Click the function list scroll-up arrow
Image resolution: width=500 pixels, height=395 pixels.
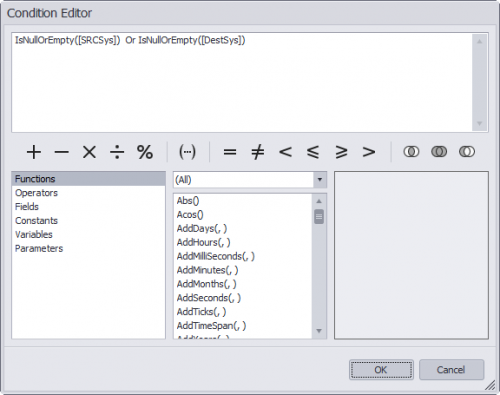pos(319,201)
